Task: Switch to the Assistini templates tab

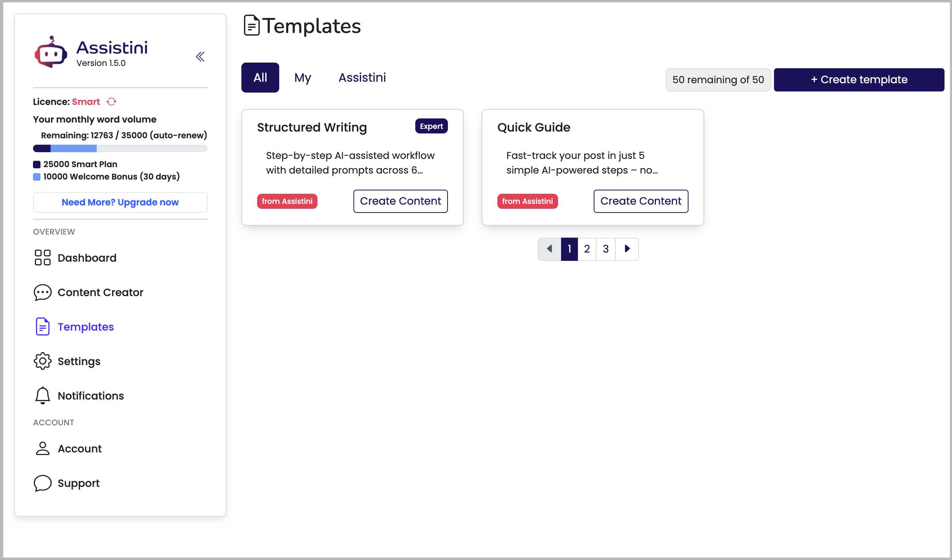Action: click(362, 78)
